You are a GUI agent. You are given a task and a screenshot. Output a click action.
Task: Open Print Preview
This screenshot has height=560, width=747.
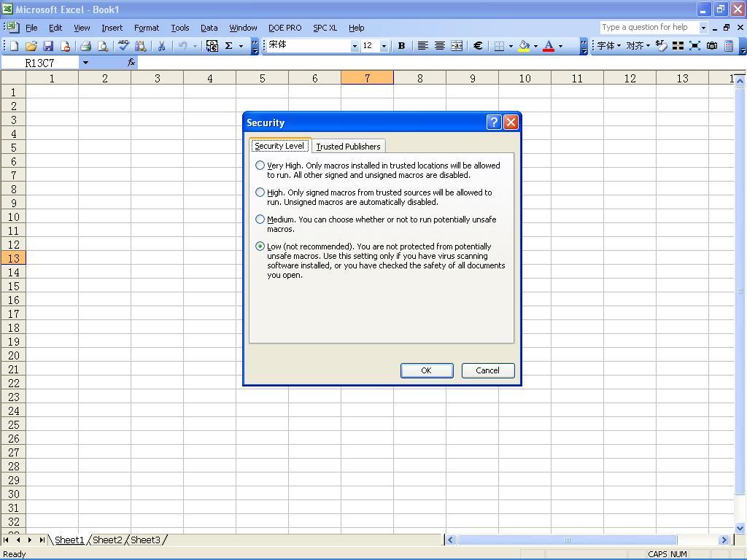[102, 46]
